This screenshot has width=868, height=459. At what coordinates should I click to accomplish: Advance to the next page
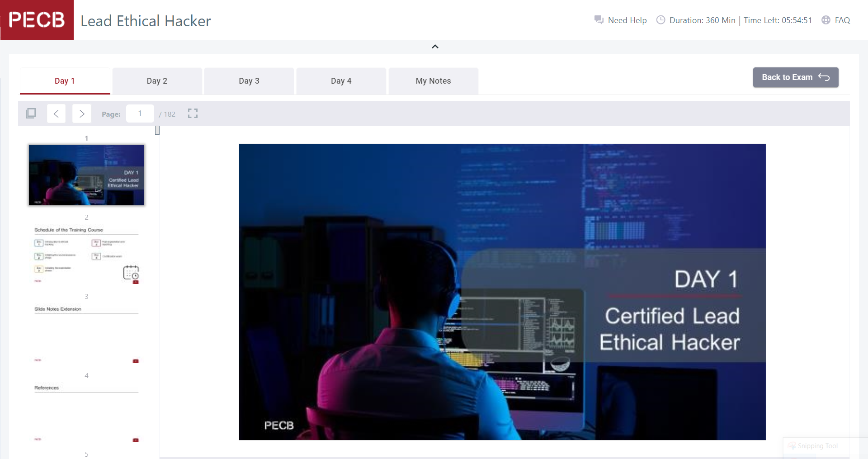[81, 113]
